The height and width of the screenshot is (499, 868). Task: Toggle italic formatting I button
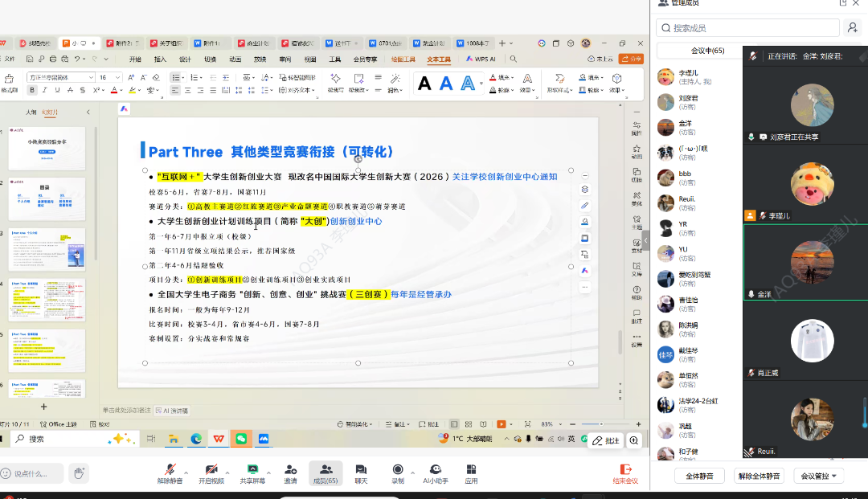pyautogui.click(x=44, y=90)
